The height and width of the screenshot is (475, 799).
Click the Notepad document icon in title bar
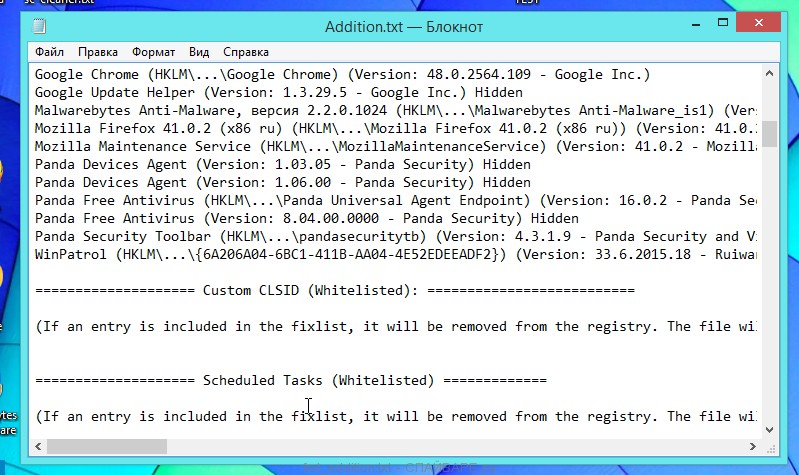[39, 26]
